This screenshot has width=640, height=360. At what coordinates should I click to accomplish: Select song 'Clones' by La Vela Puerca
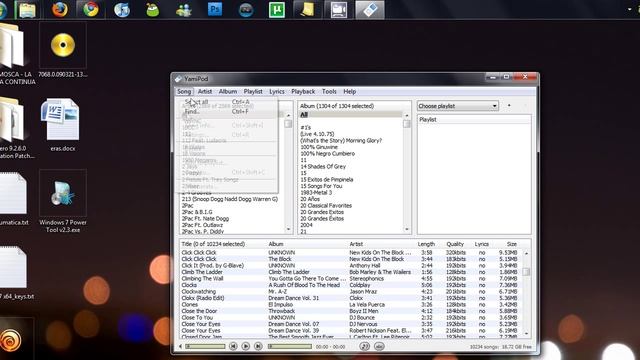point(352,304)
